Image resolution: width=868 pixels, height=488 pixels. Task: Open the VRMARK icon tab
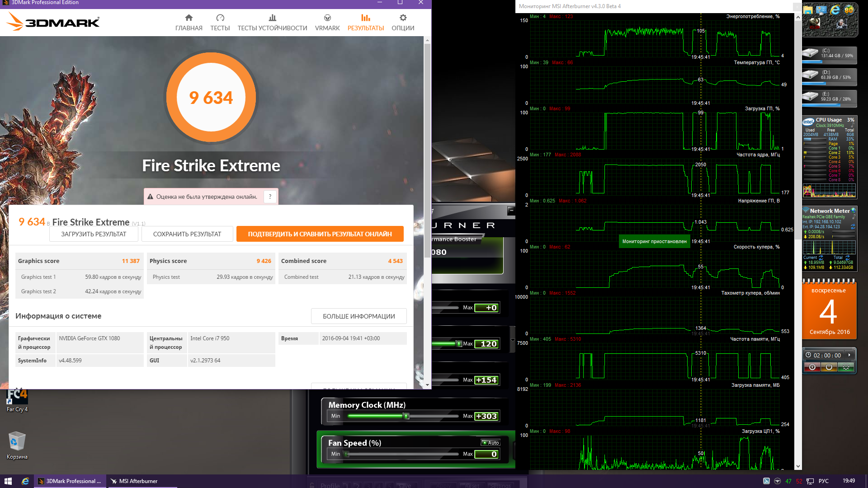327,18
